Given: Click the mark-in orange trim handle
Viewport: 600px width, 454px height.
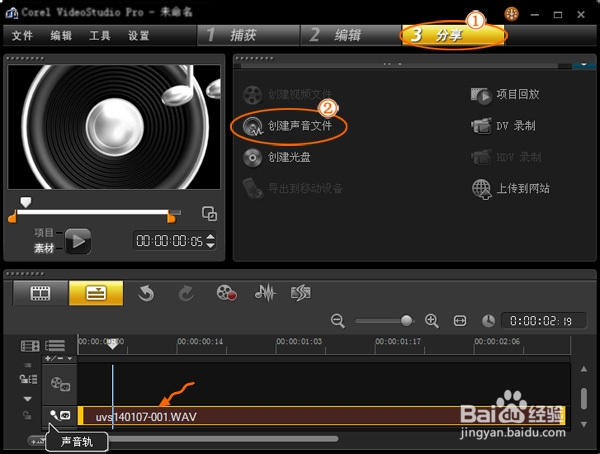Looking at the screenshot, I should [x=13, y=216].
